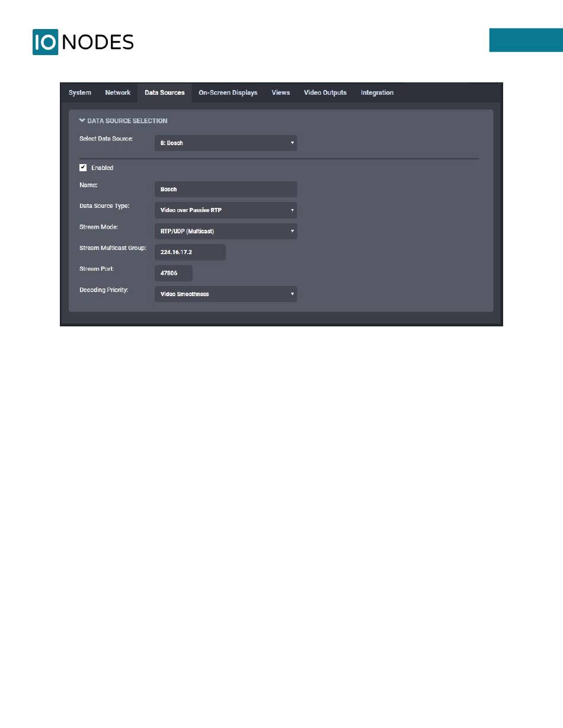Viewport: 563px width, 728px height.
Task: Click the 'Stream Multicast Group:' label
Action: point(113,248)
